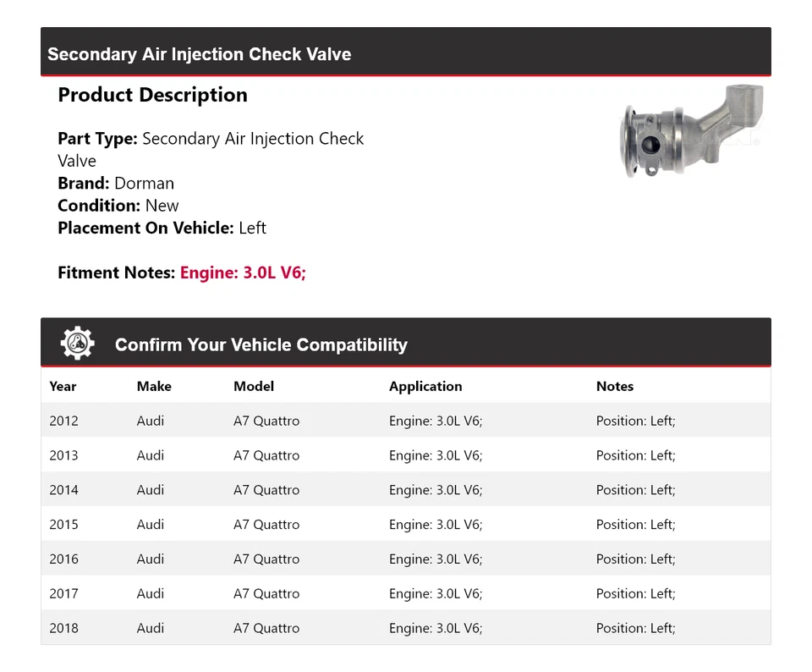
Task: Open the check valve product image
Action: coord(691,130)
